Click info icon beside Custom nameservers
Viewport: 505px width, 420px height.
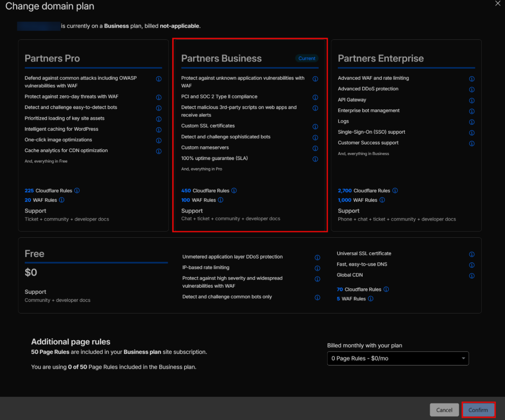click(x=315, y=148)
